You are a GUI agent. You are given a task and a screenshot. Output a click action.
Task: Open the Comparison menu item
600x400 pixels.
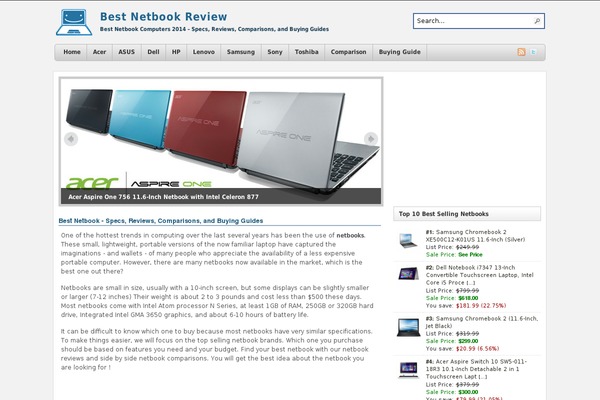click(x=349, y=52)
